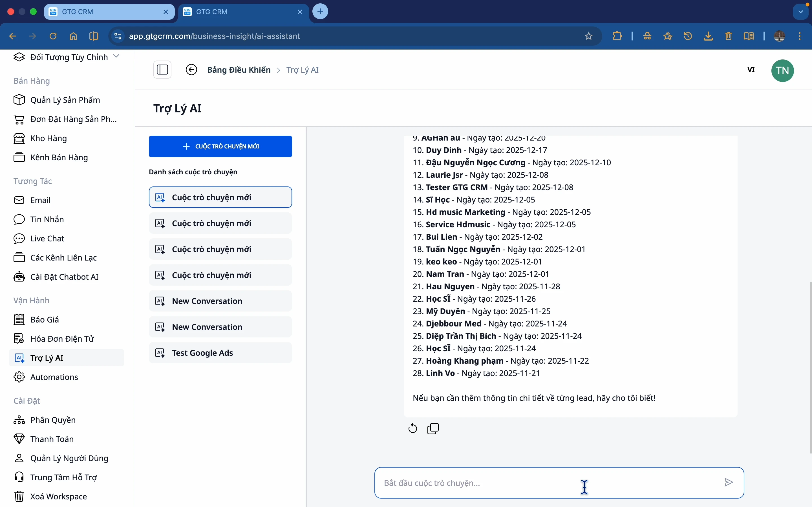Screen dimensions: 812x507
Task: Open Trung Tâm Hỗ Trợ support headset icon
Action: coord(19,477)
